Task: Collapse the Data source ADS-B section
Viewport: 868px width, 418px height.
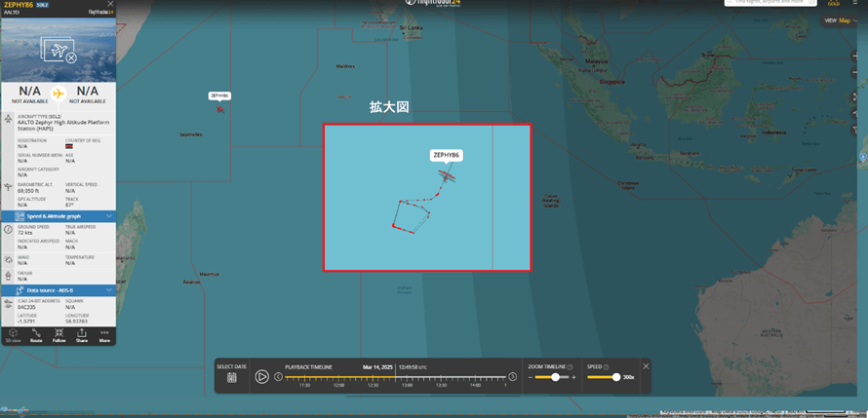Action: point(109,289)
